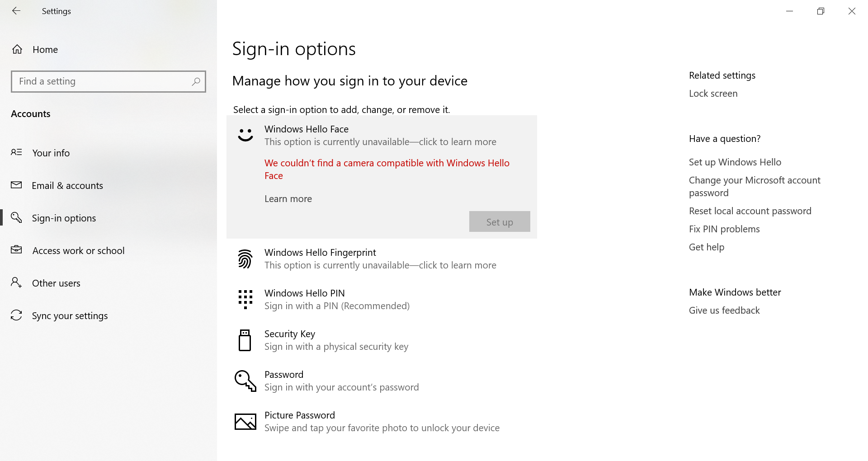This screenshot has width=868, height=461.
Task: Click the Home house icon
Action: click(17, 49)
